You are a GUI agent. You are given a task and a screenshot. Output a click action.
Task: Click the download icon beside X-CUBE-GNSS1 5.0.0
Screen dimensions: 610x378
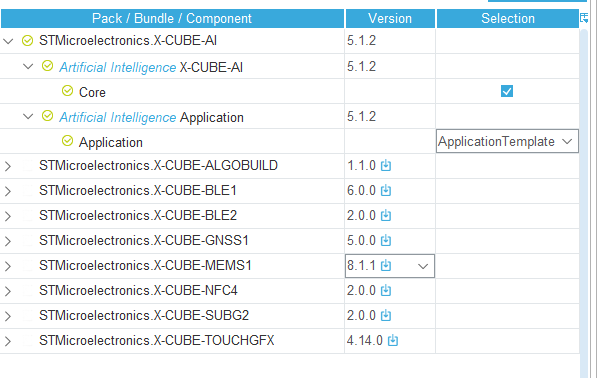pos(386,240)
